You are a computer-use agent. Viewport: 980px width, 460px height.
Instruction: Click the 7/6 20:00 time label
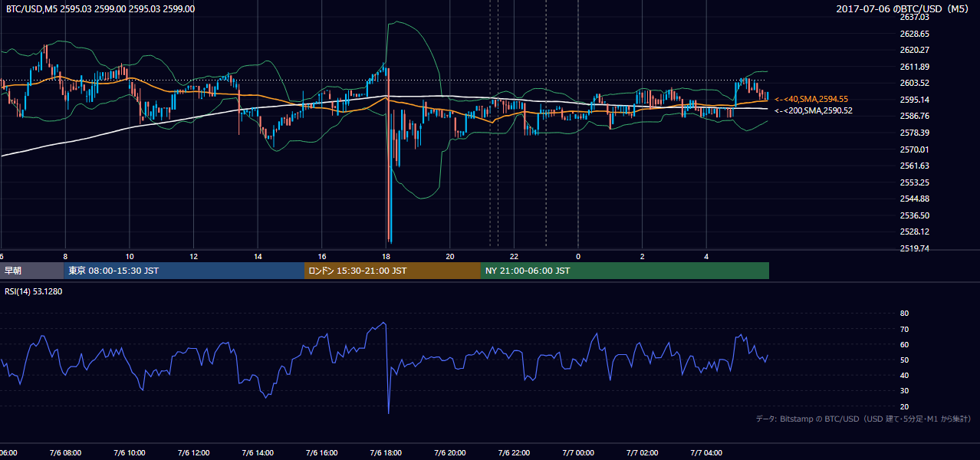450,453
